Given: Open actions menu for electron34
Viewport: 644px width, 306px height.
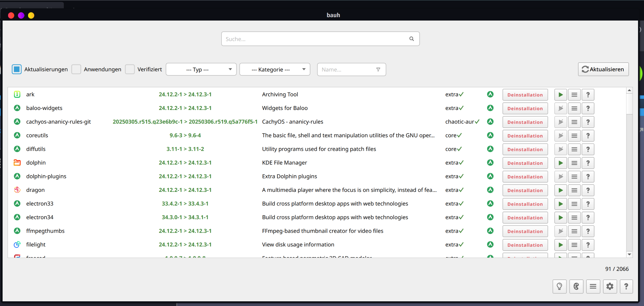Looking at the screenshot, I should (x=574, y=218).
